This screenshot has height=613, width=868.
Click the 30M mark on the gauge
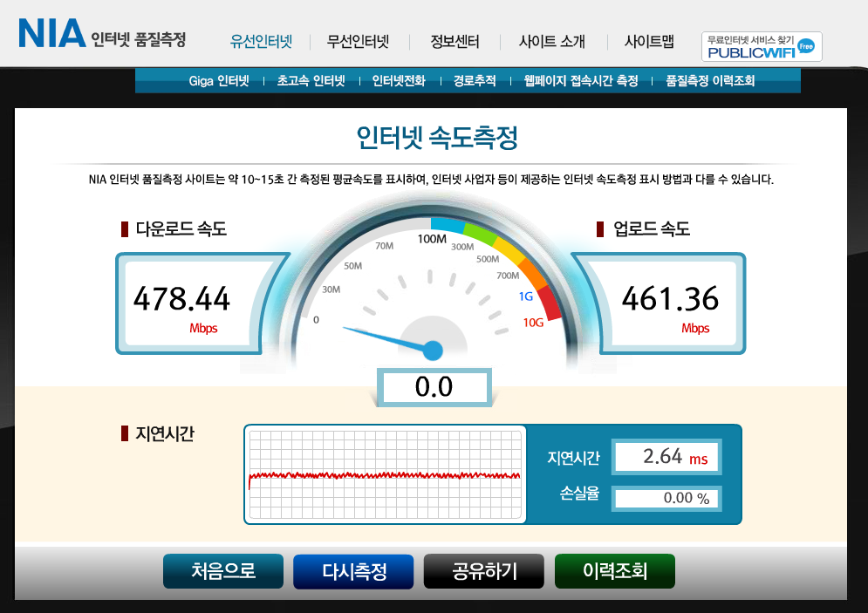coord(331,289)
